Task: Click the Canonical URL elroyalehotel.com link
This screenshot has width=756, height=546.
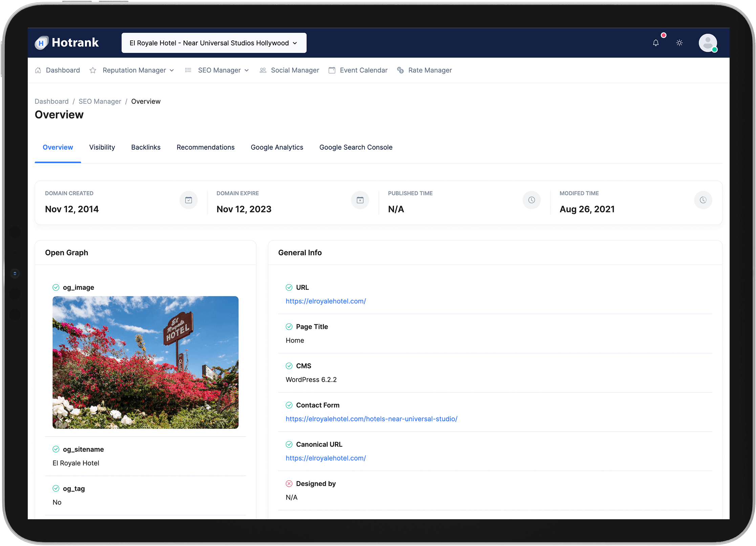Action: coord(325,458)
